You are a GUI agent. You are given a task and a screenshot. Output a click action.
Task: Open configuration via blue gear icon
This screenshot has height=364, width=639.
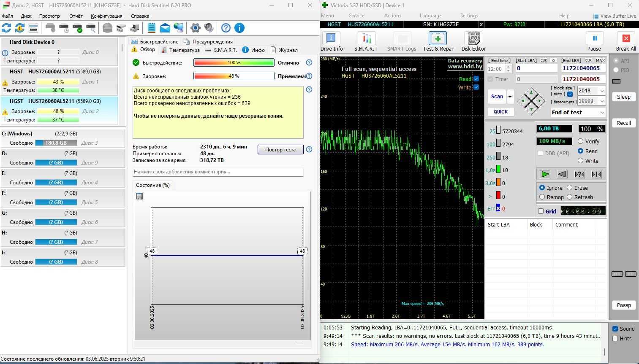coord(195,28)
